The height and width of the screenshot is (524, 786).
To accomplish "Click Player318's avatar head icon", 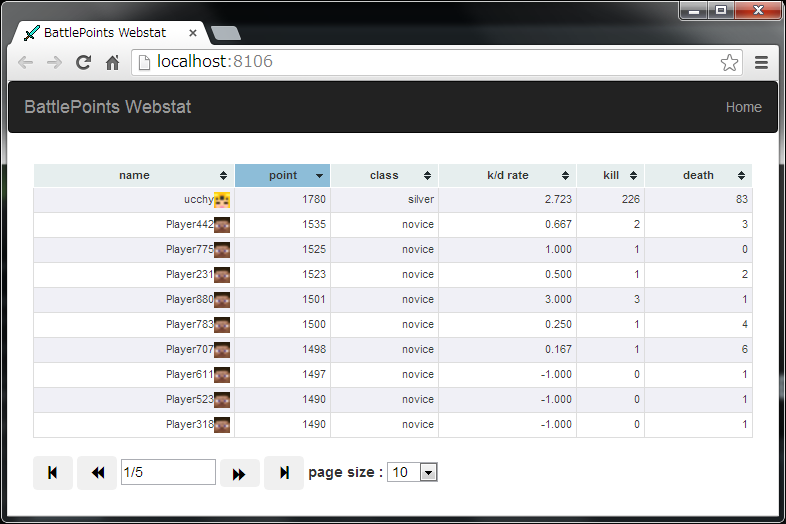I will click(x=222, y=425).
